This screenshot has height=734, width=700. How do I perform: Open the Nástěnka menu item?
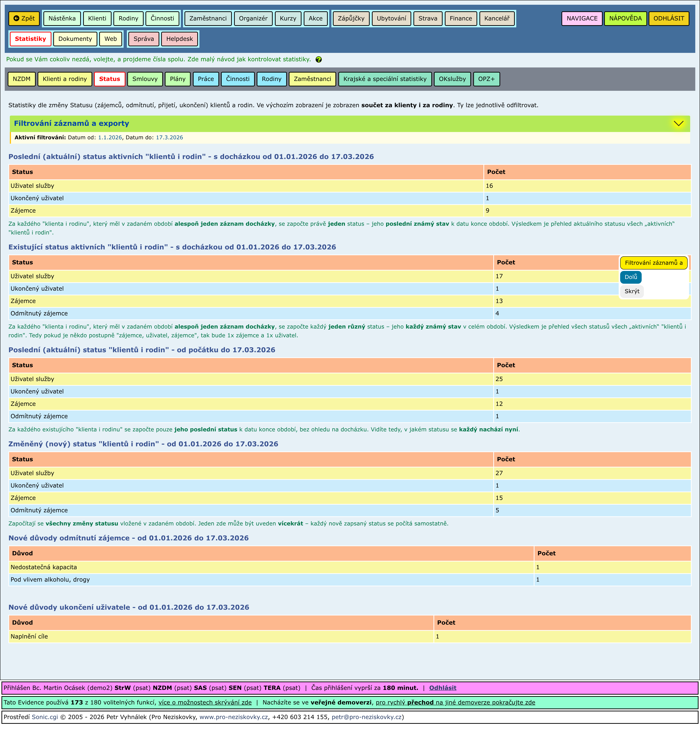(x=62, y=18)
